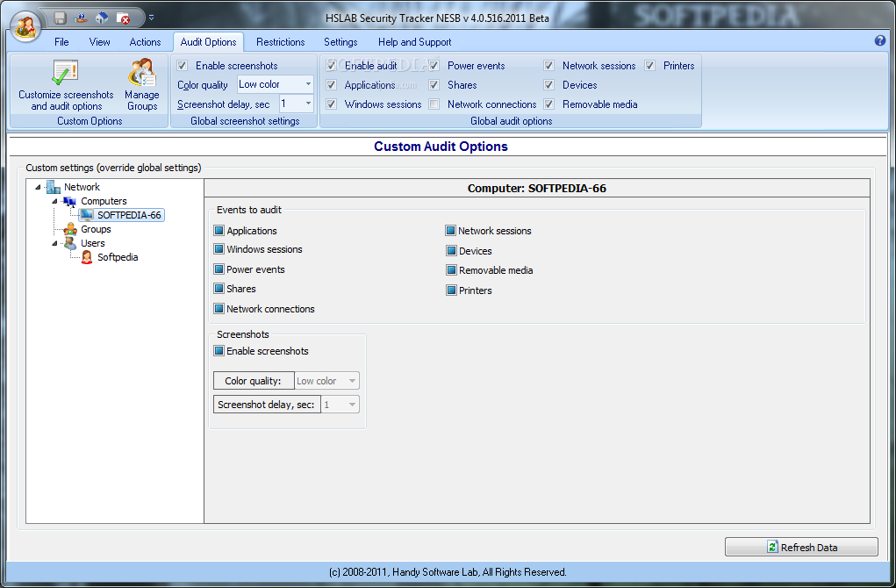This screenshot has width=896, height=588.
Task: Collapse the Computers tree node
Action: (55, 201)
